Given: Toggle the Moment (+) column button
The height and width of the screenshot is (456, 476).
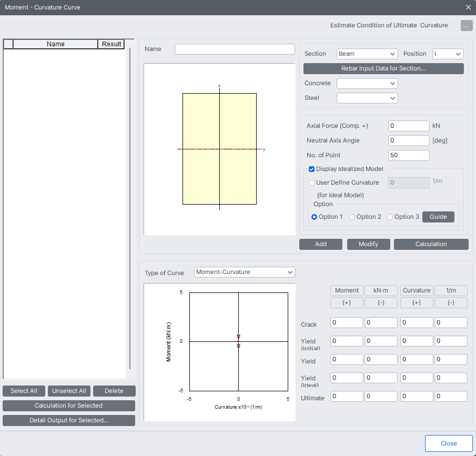Looking at the screenshot, I should pos(347,302).
